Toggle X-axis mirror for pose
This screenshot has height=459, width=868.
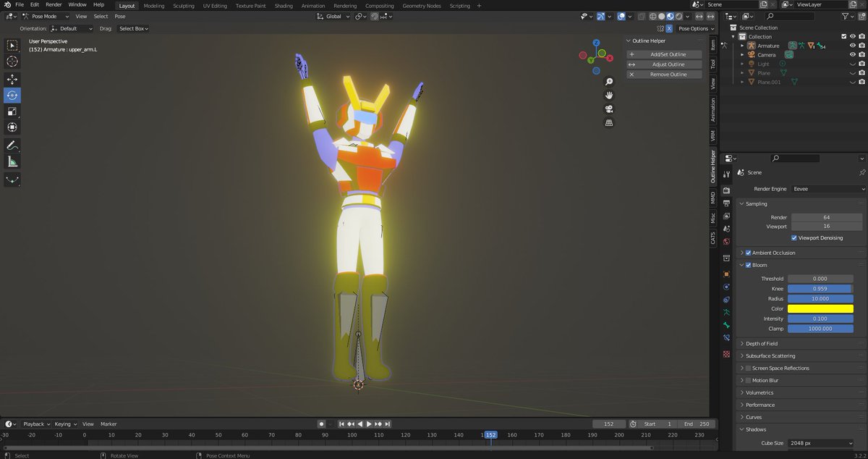(669, 28)
